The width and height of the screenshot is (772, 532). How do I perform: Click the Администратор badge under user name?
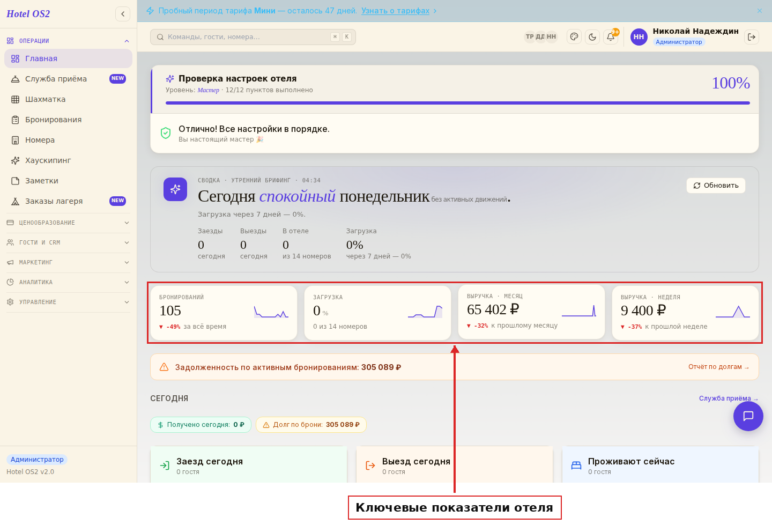click(x=679, y=42)
